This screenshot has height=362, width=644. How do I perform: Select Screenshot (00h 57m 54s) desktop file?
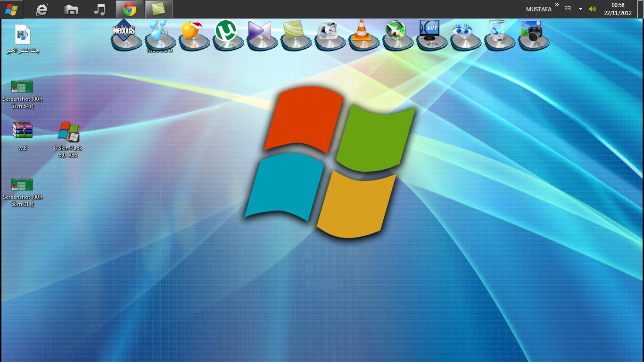tap(22, 94)
